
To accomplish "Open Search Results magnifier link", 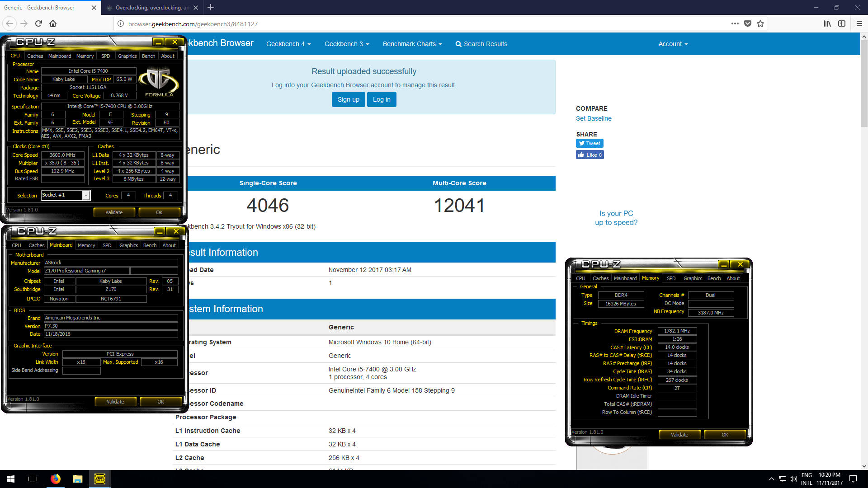I will [481, 44].
